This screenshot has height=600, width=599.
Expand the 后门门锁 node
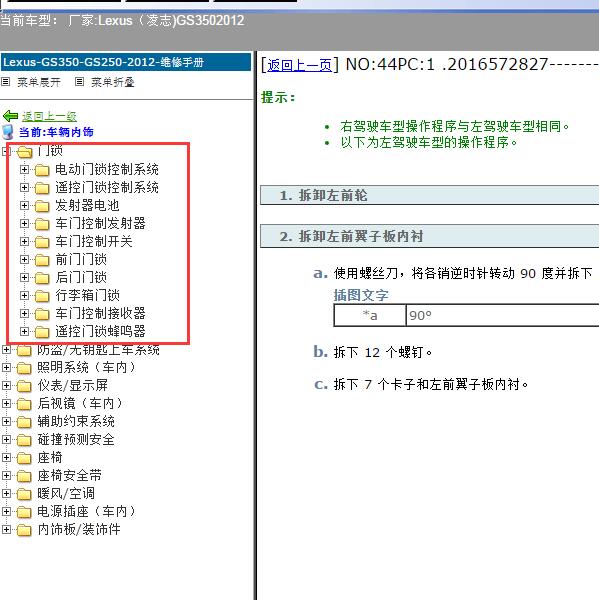24,277
